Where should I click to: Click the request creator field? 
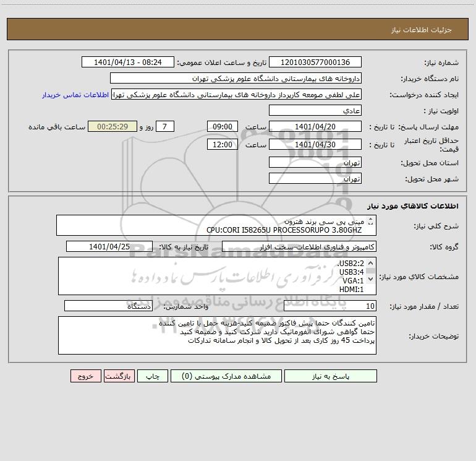click(237, 95)
